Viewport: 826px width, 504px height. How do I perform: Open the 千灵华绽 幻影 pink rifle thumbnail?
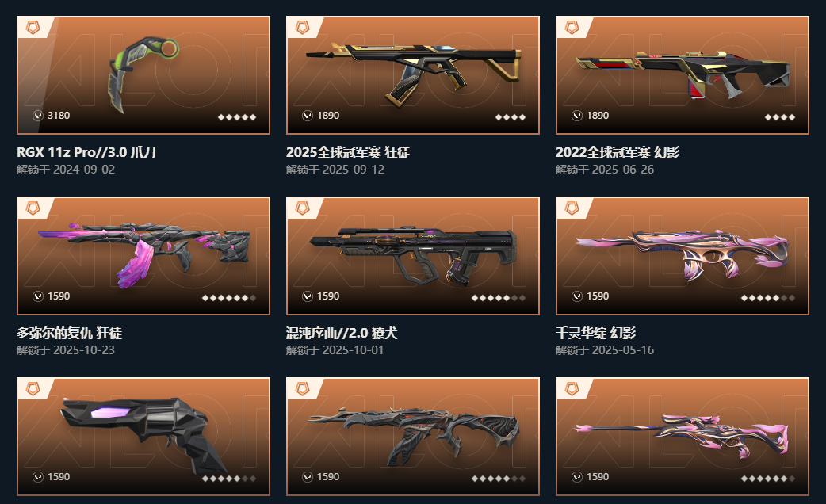pos(683,254)
